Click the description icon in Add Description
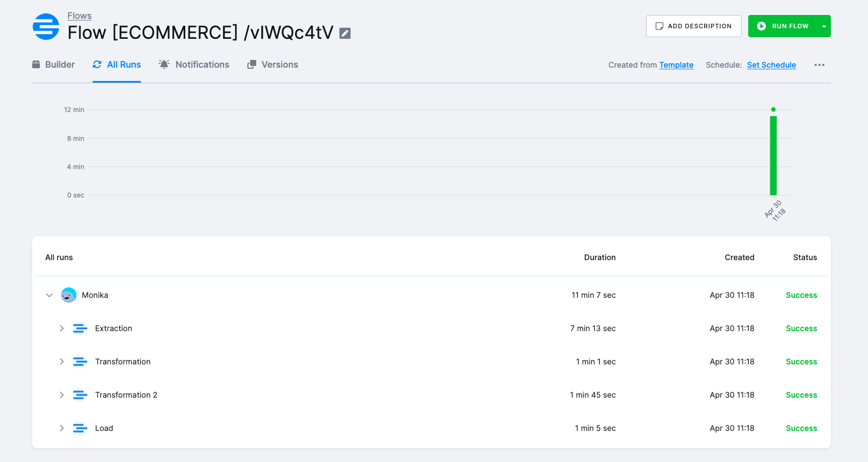 [x=659, y=25]
